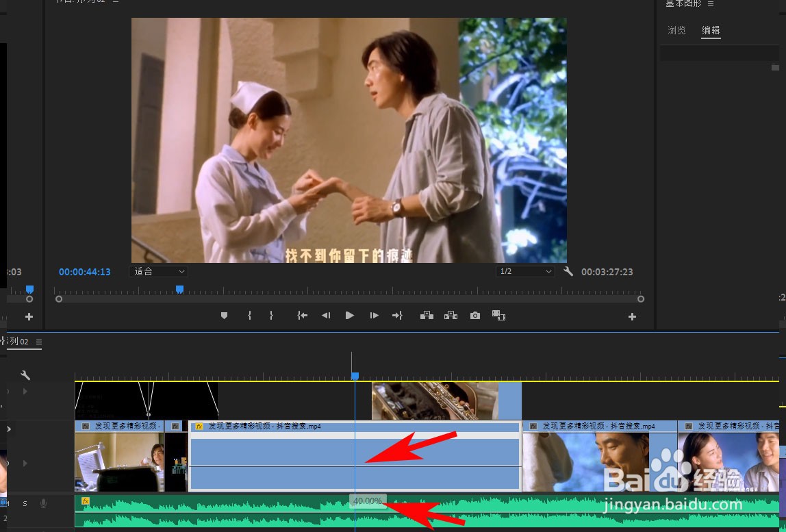Add a marker in the Program monitor
This screenshot has height=532, width=786.
click(224, 316)
